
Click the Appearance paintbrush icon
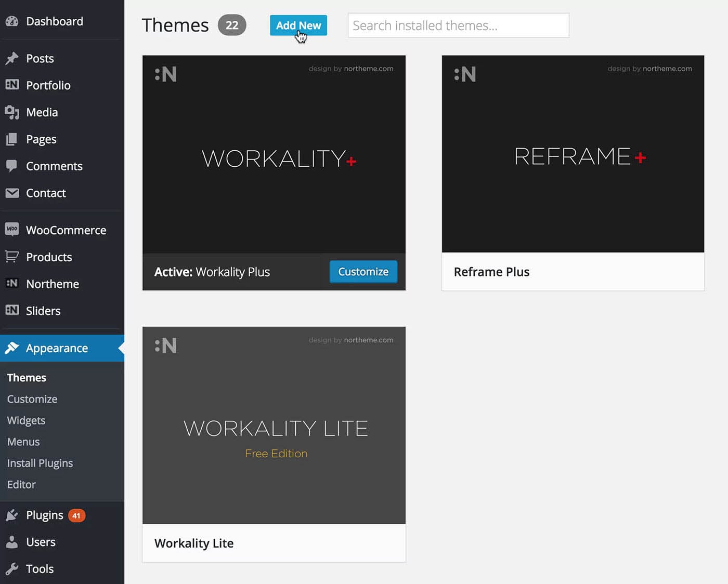[12, 348]
